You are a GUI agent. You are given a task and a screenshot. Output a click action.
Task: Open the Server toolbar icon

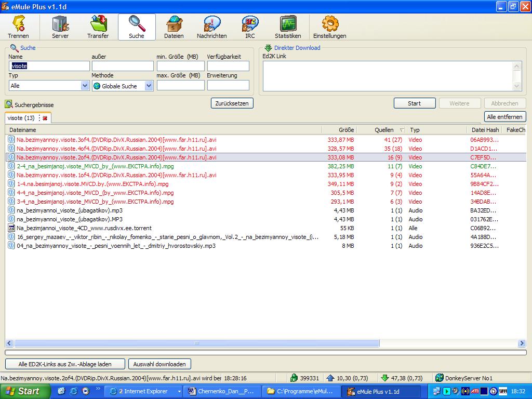(x=60, y=27)
